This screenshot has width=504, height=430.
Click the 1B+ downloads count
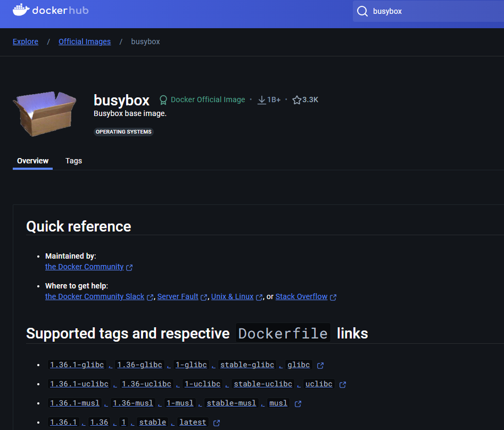(274, 100)
